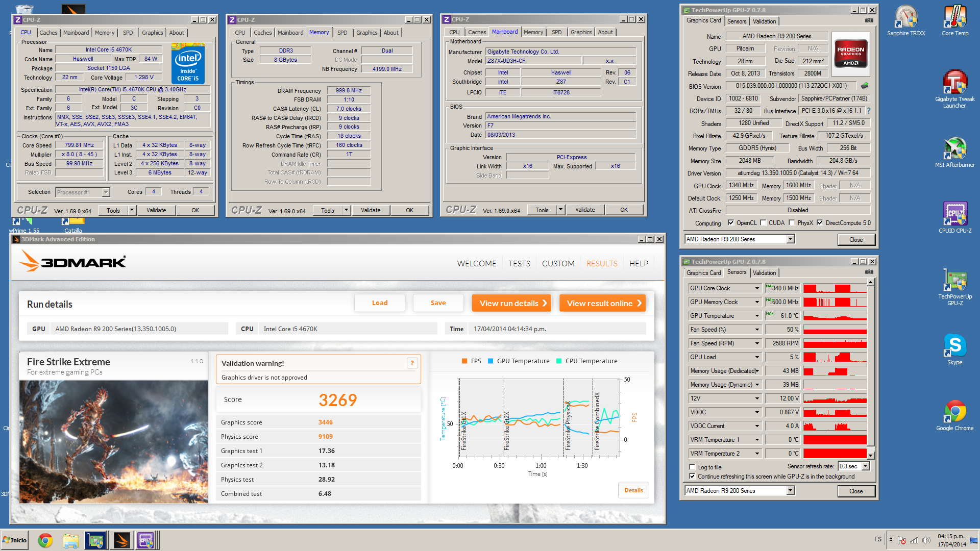This screenshot has height=551, width=980.
Task: Click Inicio start button
Action: (14, 540)
